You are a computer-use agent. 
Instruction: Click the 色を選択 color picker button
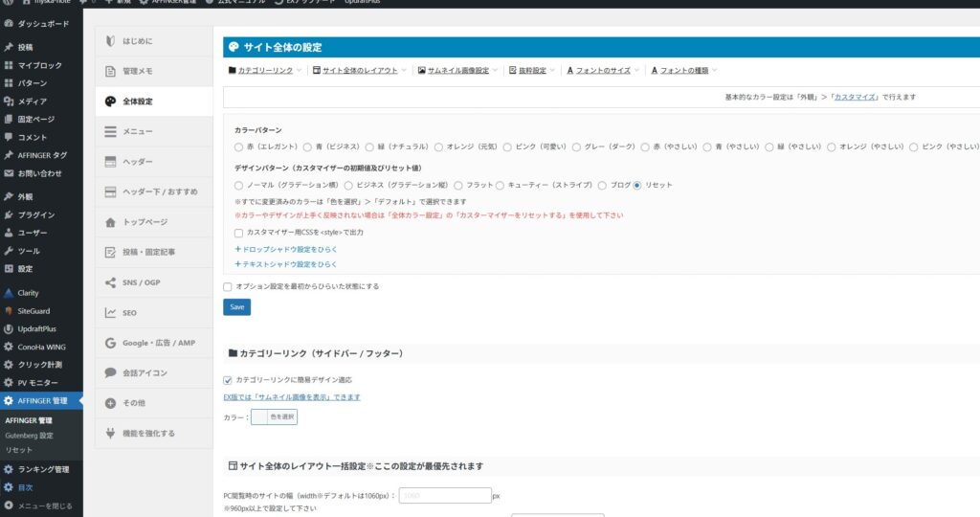(274, 417)
